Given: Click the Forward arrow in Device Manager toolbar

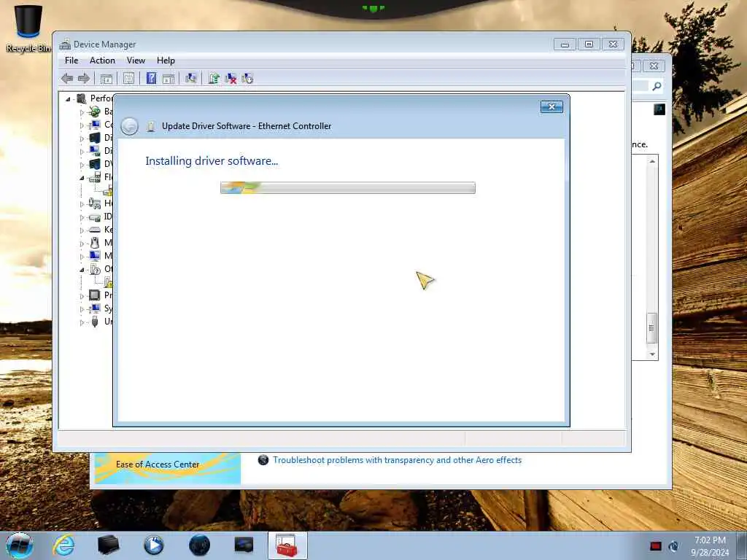Looking at the screenshot, I should pos(84,79).
